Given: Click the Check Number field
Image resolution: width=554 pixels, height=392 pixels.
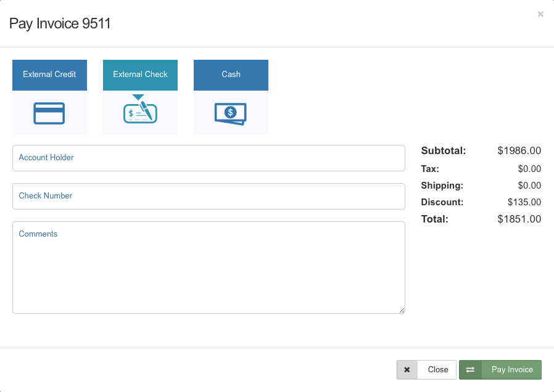Looking at the screenshot, I should pos(209,196).
